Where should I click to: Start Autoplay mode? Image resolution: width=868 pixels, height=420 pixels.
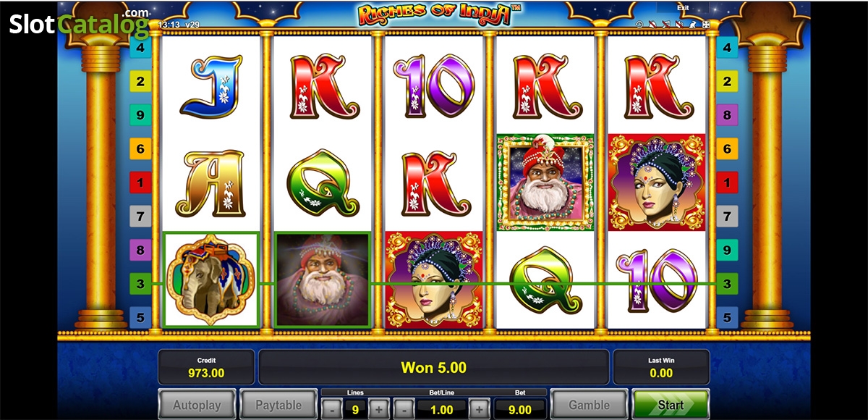197,406
